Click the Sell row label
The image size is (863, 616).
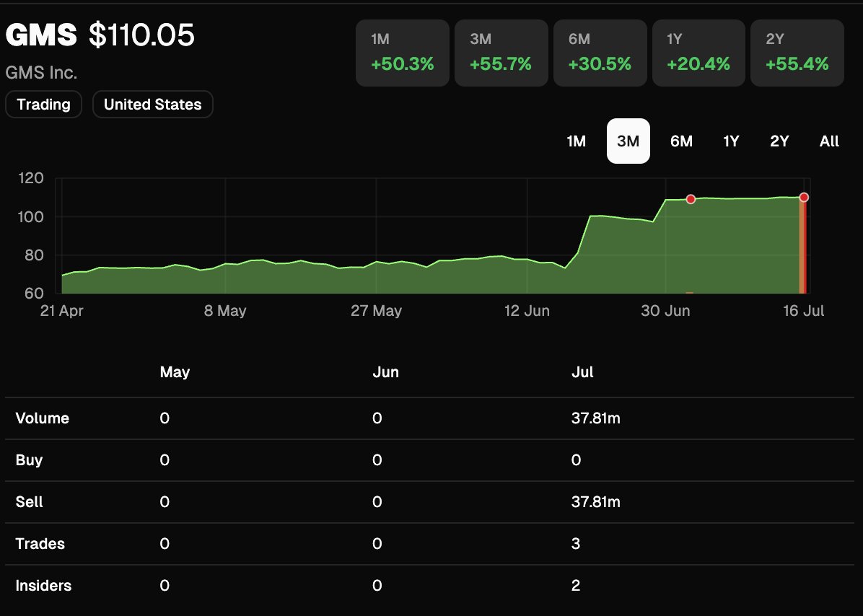29,501
